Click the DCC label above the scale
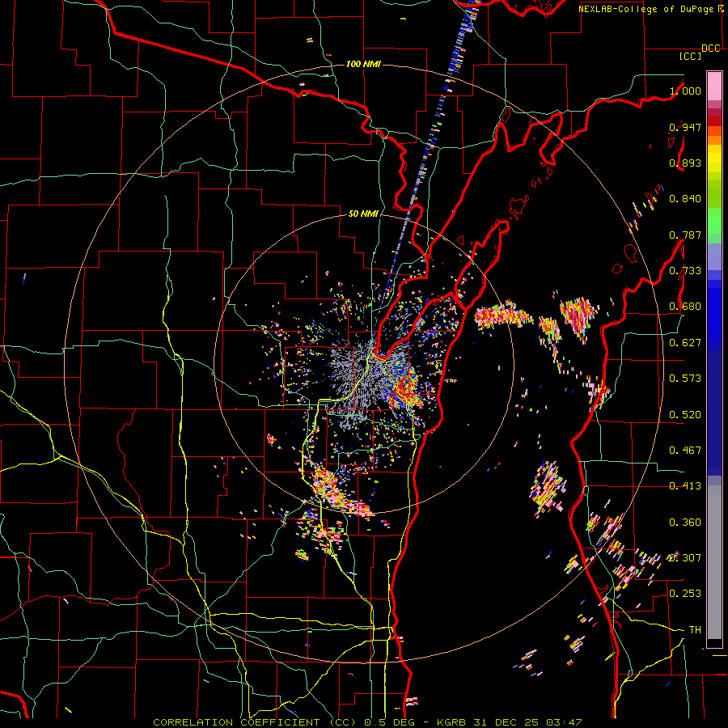The image size is (728, 728). (710, 49)
